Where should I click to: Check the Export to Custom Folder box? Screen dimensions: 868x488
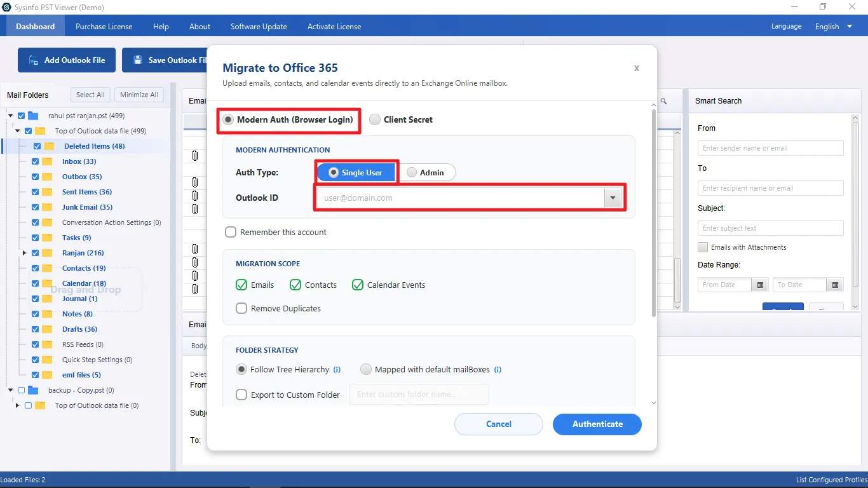[241, 395]
